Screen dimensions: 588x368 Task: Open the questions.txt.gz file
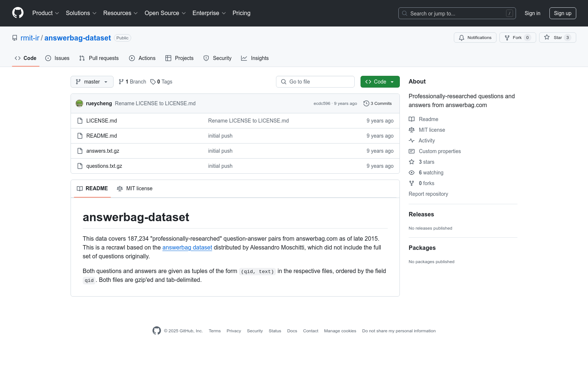coord(104,166)
